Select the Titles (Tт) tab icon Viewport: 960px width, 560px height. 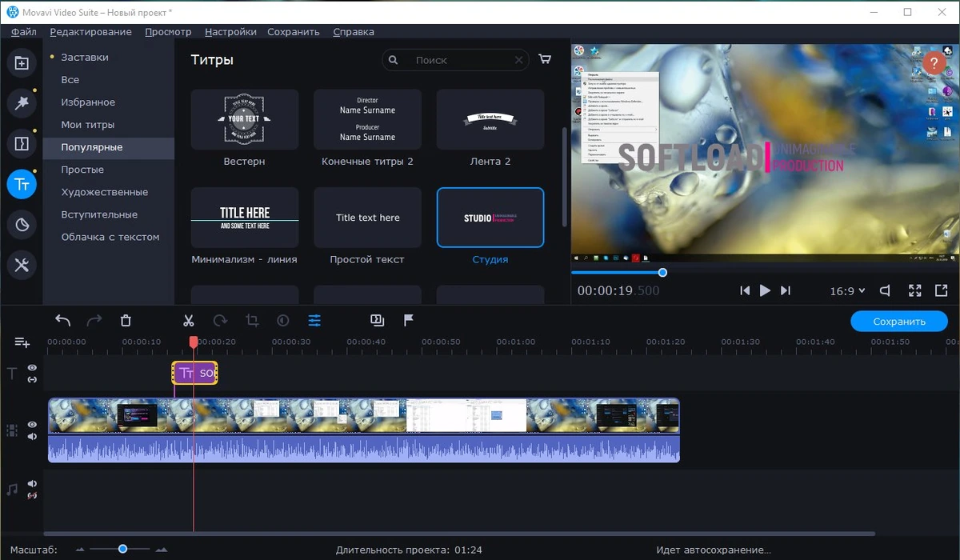point(22,184)
